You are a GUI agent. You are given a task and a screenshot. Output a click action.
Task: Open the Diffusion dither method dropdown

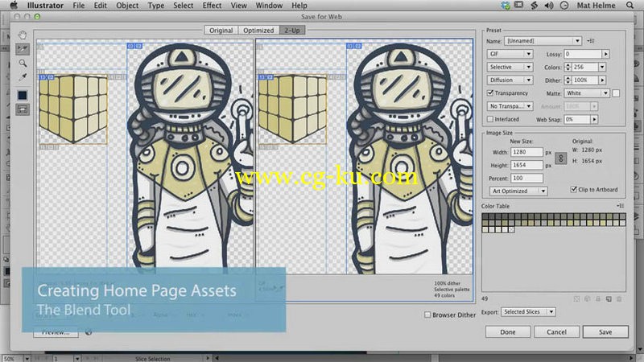pos(510,80)
